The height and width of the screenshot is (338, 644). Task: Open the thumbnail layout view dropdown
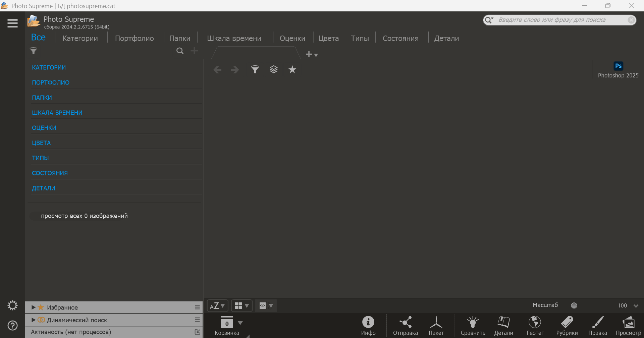(x=242, y=305)
